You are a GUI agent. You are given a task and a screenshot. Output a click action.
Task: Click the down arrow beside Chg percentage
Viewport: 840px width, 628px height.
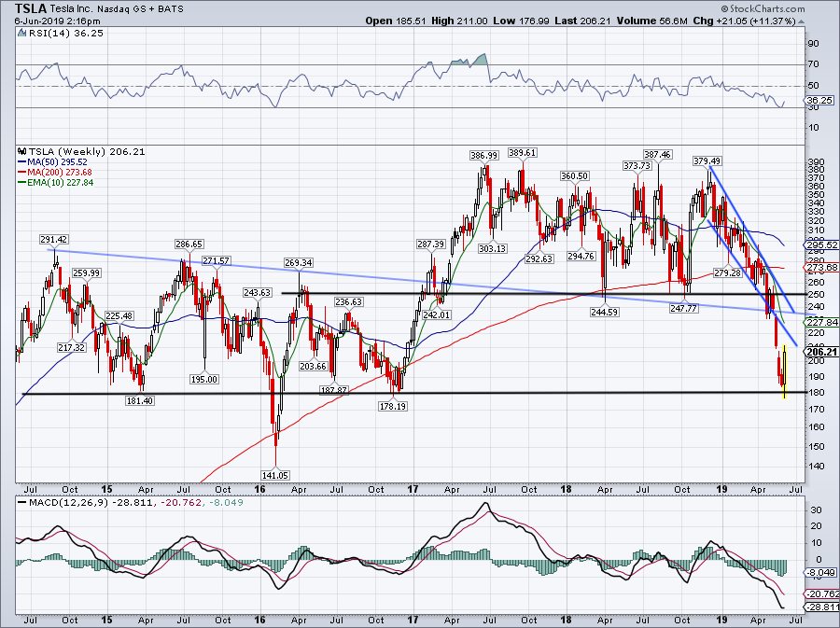pos(801,21)
